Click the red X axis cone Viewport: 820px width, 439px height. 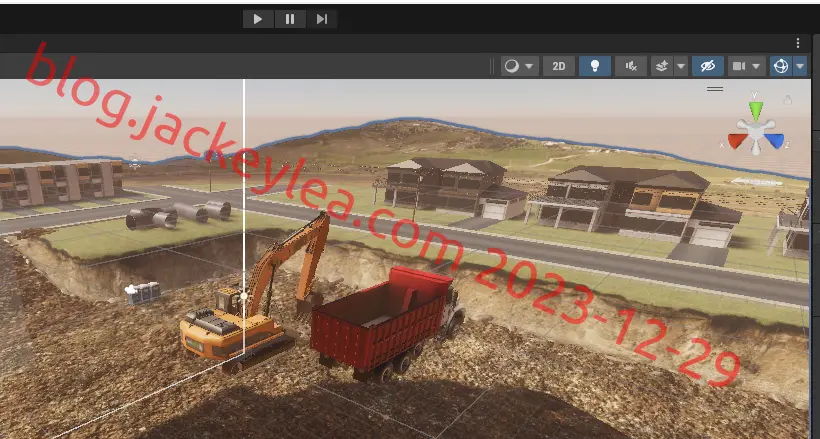tap(737, 141)
